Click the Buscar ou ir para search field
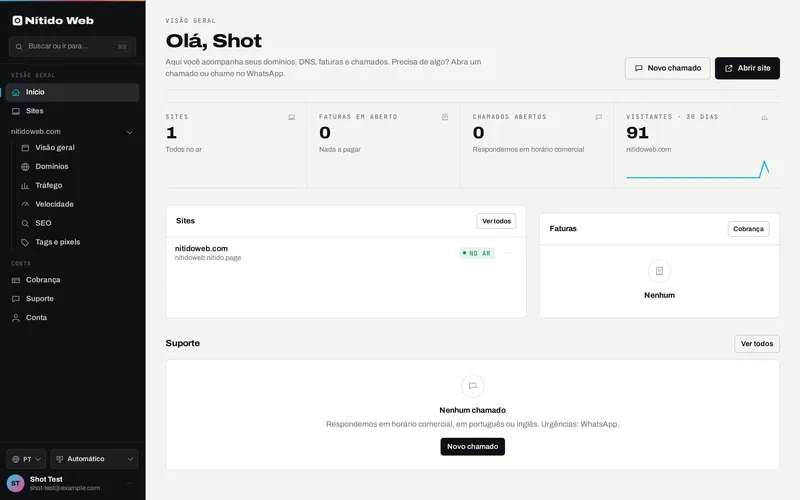800x500 pixels. coord(72,46)
